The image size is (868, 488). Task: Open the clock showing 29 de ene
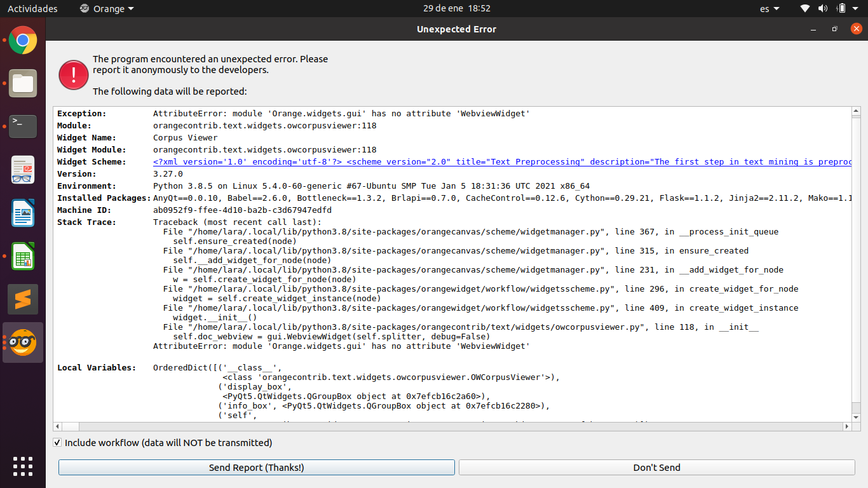point(457,8)
